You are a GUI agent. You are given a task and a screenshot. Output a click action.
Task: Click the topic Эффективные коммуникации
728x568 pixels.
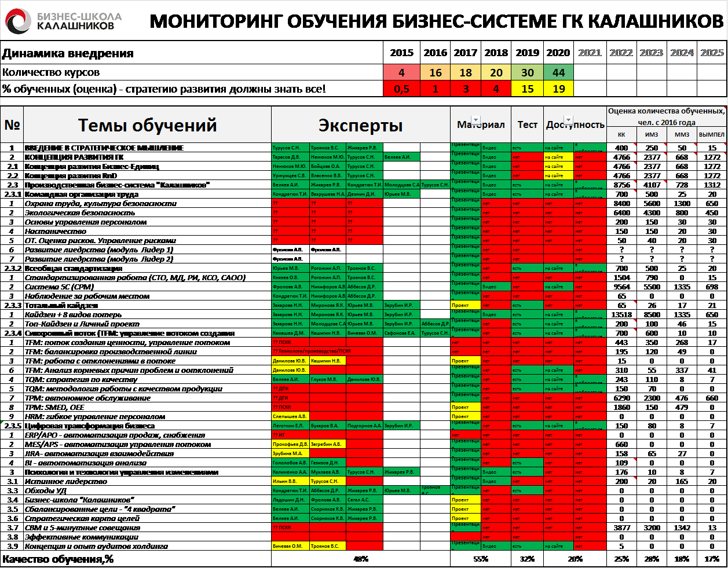tap(82, 537)
